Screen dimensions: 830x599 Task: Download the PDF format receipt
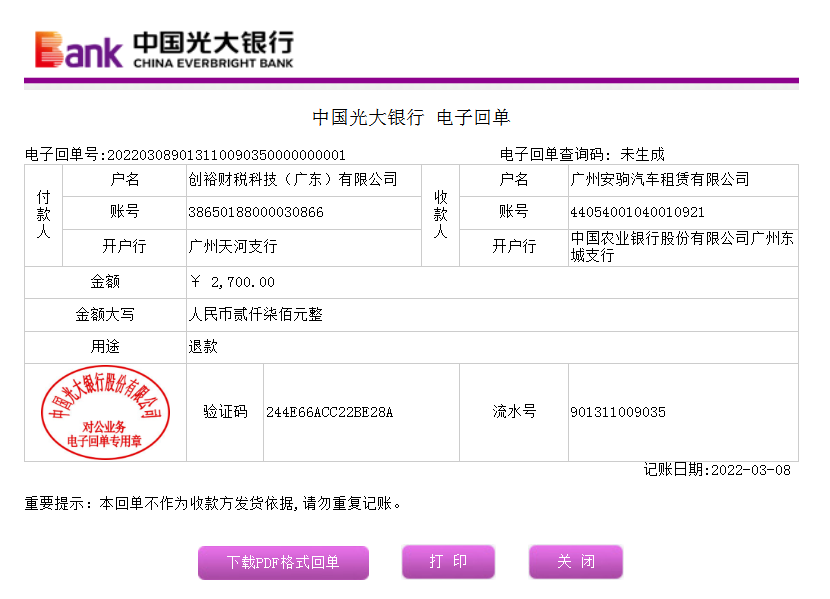[x=283, y=562]
